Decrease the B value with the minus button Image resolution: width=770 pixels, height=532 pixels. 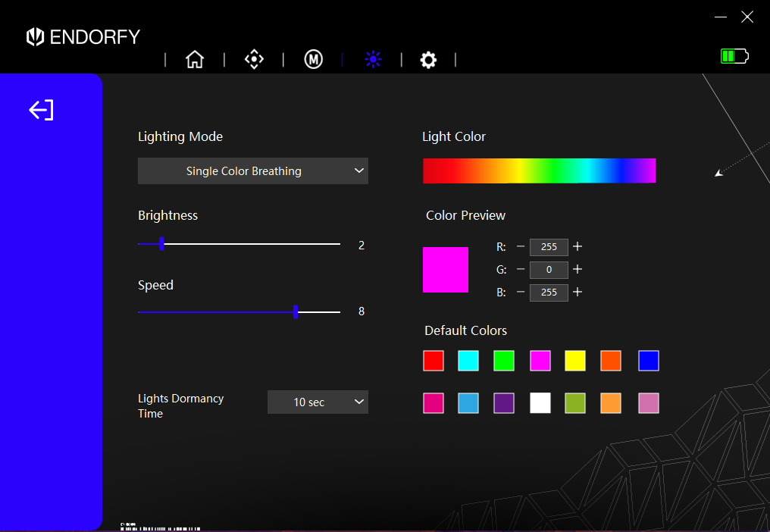(x=521, y=293)
